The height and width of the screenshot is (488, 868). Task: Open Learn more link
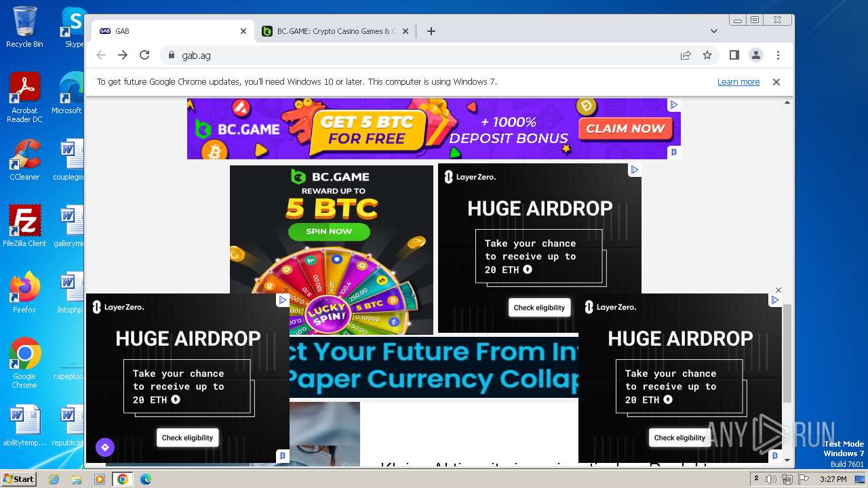pos(738,82)
